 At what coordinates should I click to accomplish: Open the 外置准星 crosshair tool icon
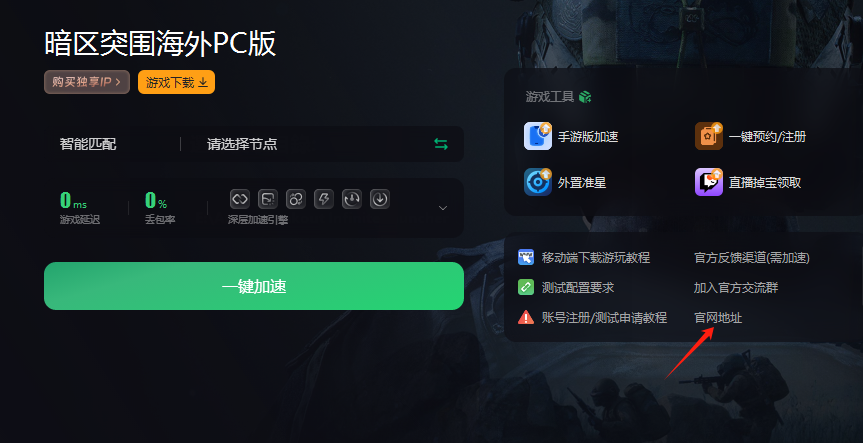tap(538, 182)
